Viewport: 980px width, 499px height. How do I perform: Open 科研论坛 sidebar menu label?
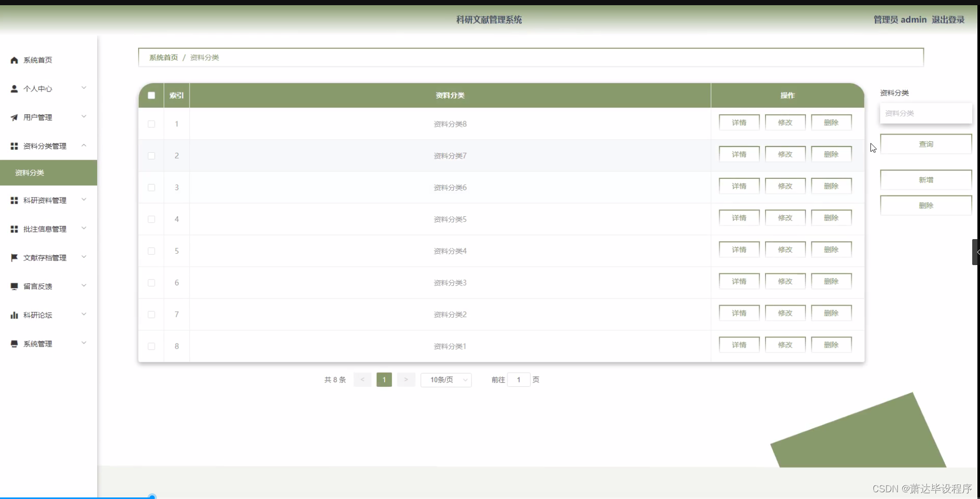tap(38, 315)
